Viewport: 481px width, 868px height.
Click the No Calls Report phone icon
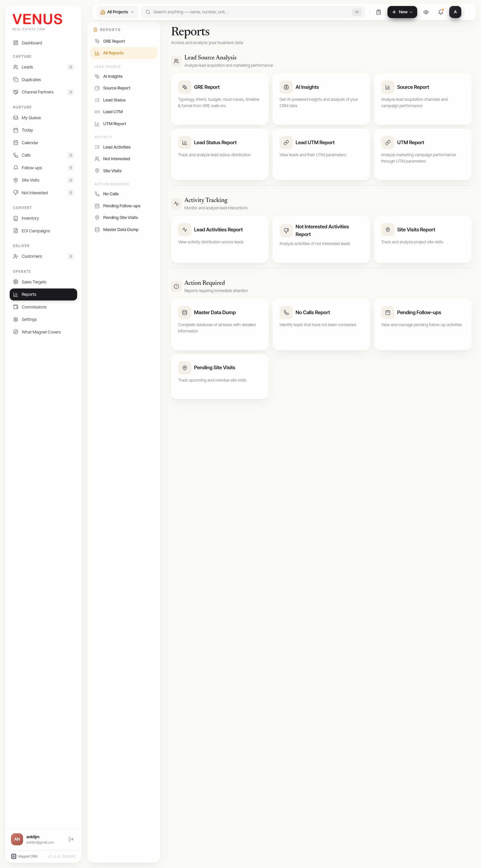click(286, 312)
